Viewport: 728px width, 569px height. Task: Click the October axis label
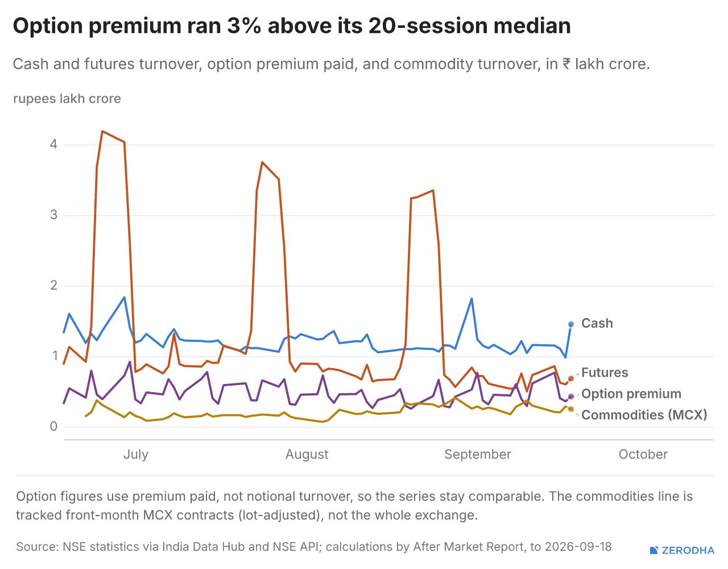[x=643, y=454]
